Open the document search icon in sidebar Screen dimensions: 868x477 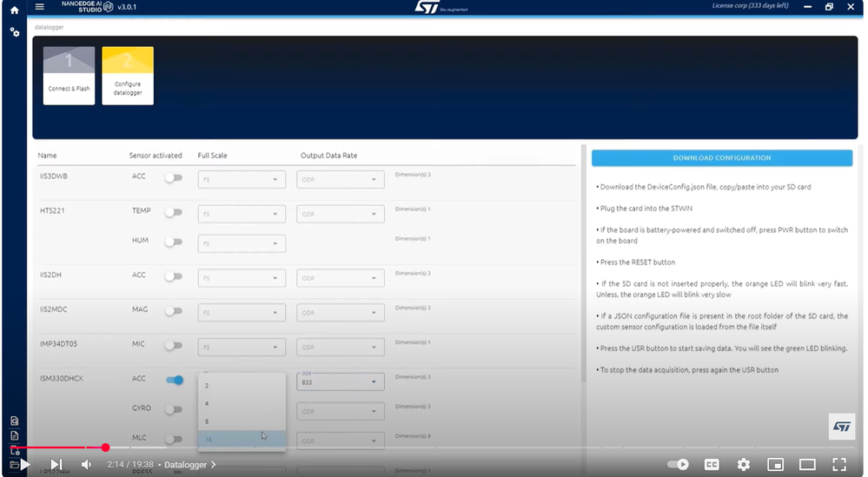point(15,421)
